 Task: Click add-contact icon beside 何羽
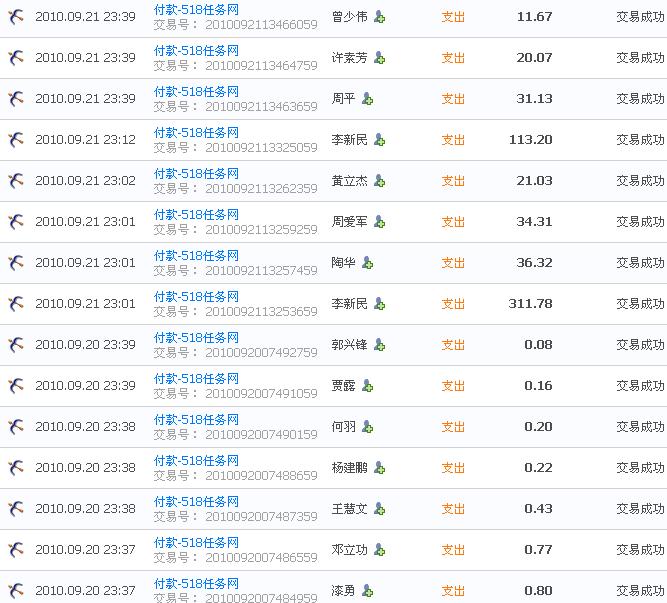tap(367, 427)
